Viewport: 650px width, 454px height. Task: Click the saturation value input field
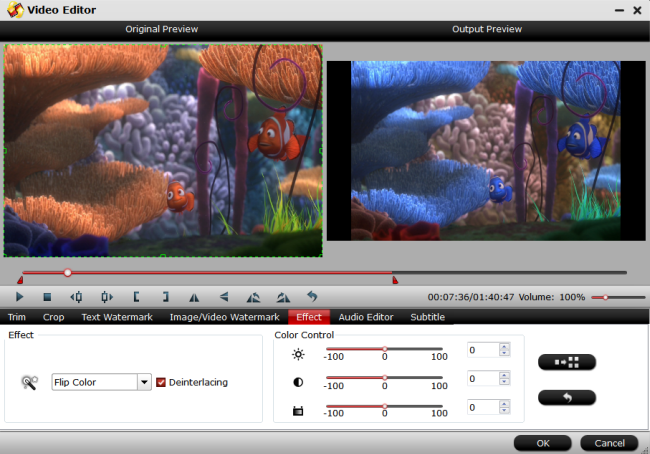tap(483, 408)
